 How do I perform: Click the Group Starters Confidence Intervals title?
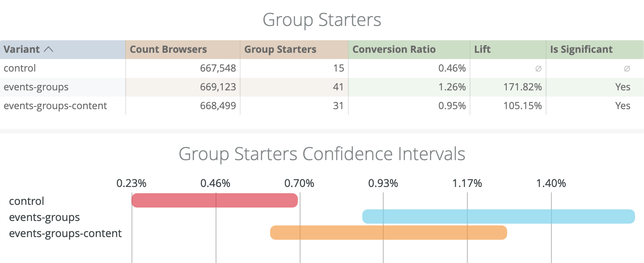pyautogui.click(x=322, y=154)
